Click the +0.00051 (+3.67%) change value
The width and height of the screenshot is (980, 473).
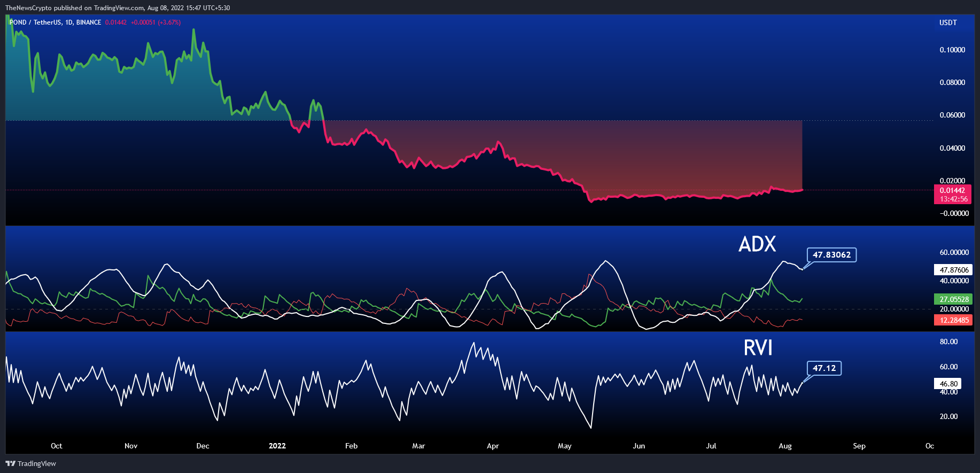155,22
